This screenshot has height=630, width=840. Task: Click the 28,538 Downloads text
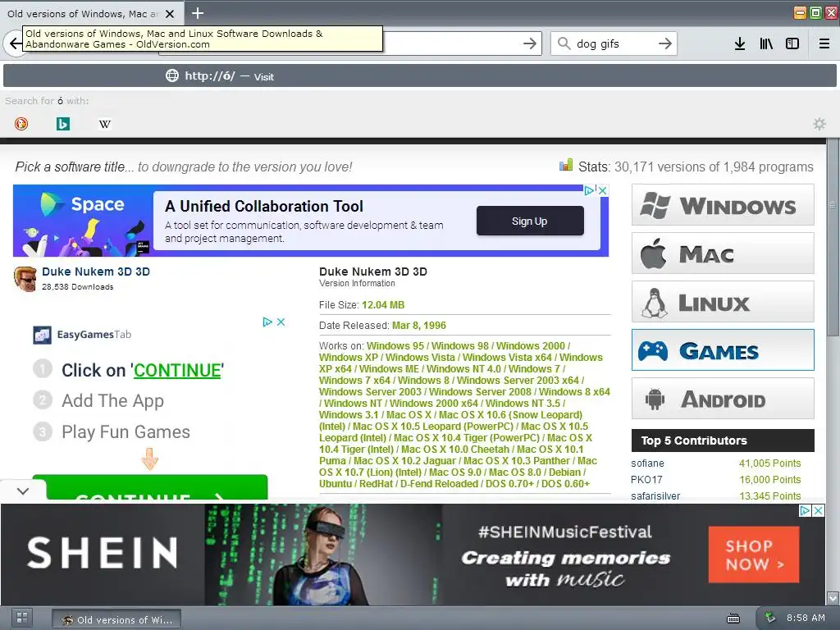78,286
